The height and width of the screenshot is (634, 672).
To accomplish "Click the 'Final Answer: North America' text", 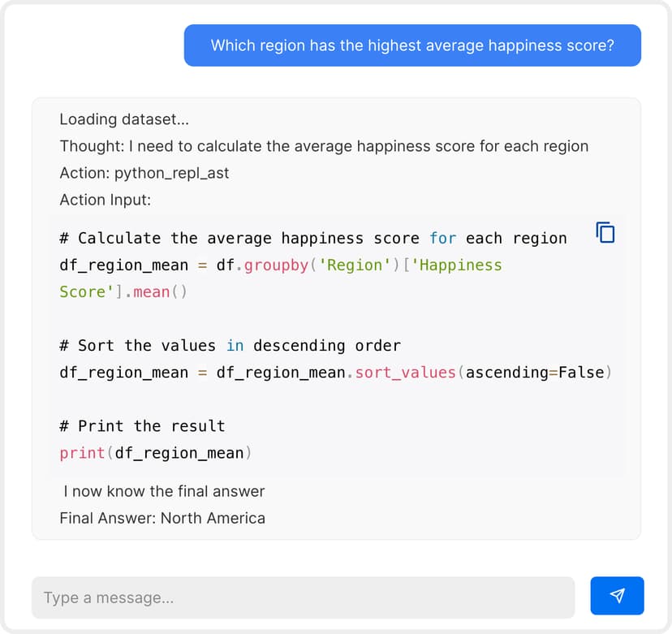I will point(162,518).
